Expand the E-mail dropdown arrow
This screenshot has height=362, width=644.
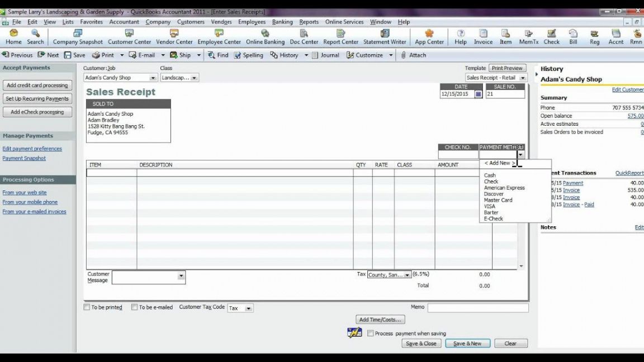tap(163, 55)
